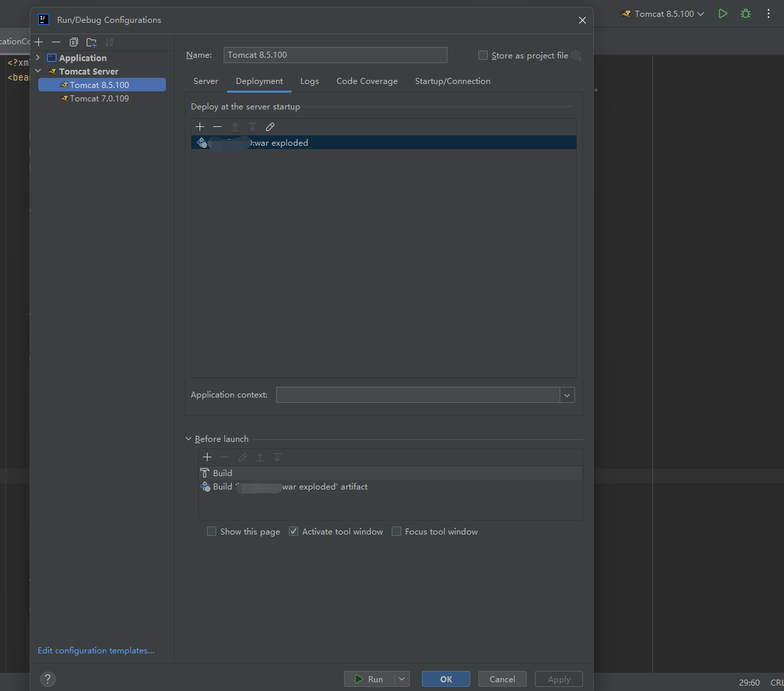Open the help question mark button
The height and width of the screenshot is (691, 784).
pos(48,678)
